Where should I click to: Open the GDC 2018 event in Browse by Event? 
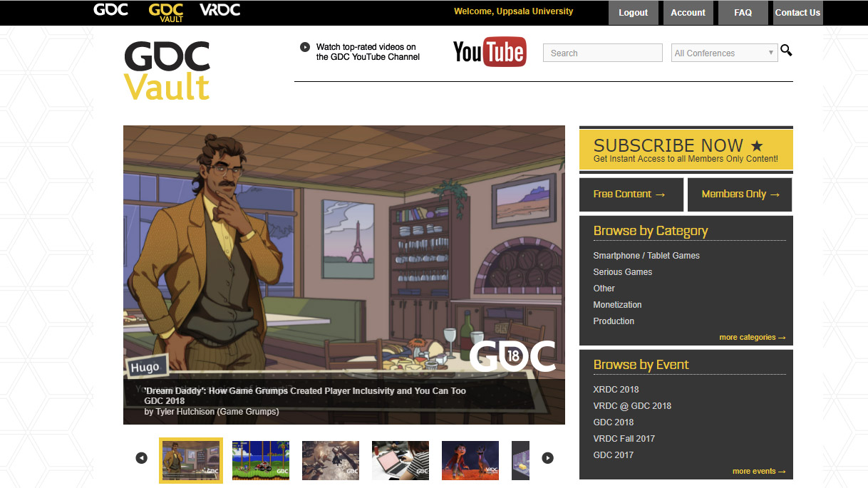(614, 422)
